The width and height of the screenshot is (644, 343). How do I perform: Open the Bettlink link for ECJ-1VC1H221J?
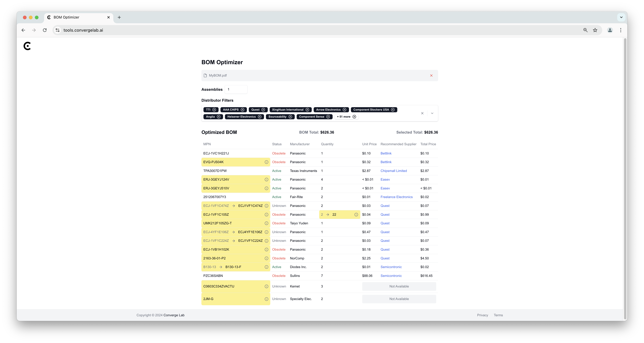click(386, 153)
